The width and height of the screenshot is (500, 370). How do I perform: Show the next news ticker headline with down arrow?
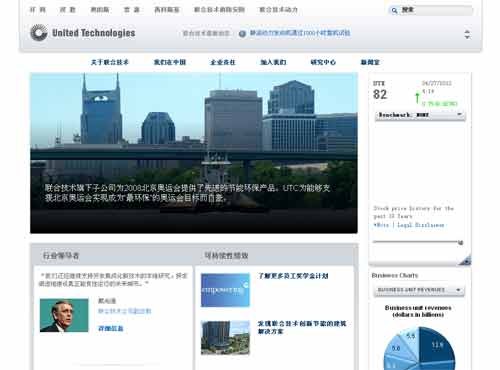pyautogui.click(x=467, y=37)
